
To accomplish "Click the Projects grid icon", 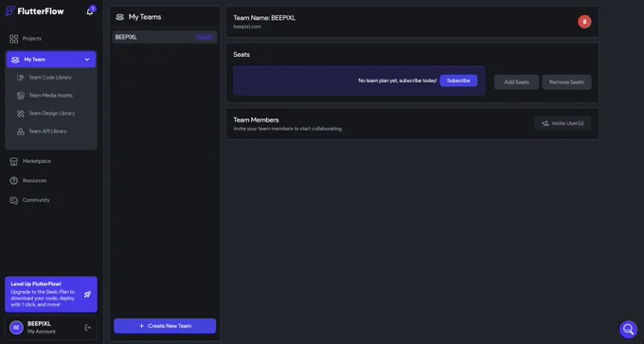I will [14, 39].
